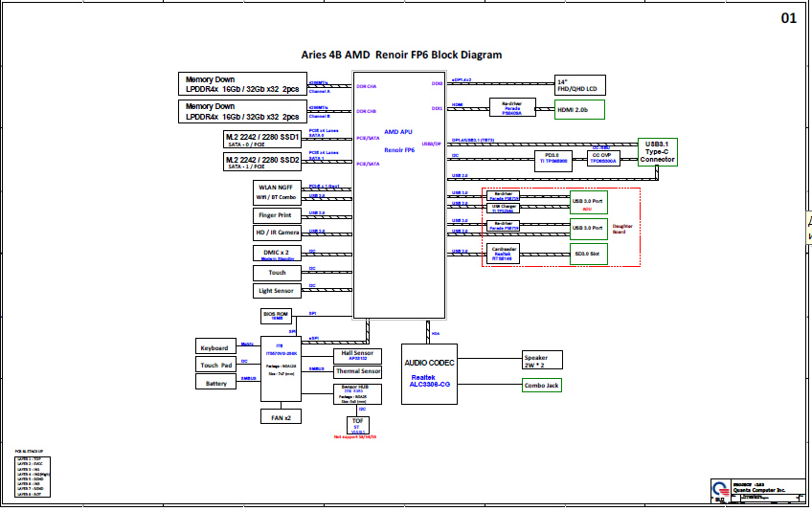Select the USB 3.0 Port block marked AOU
The width and height of the screenshot is (812, 511).
588,203
